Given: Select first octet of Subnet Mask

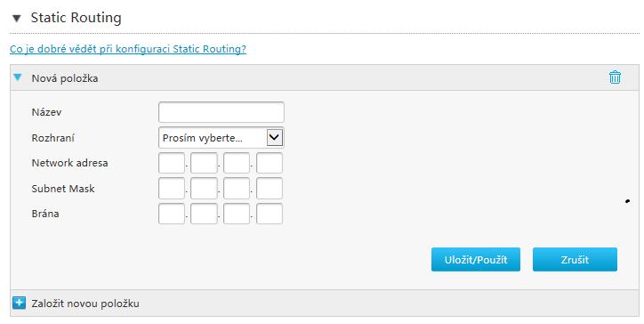Looking at the screenshot, I should point(172,189).
